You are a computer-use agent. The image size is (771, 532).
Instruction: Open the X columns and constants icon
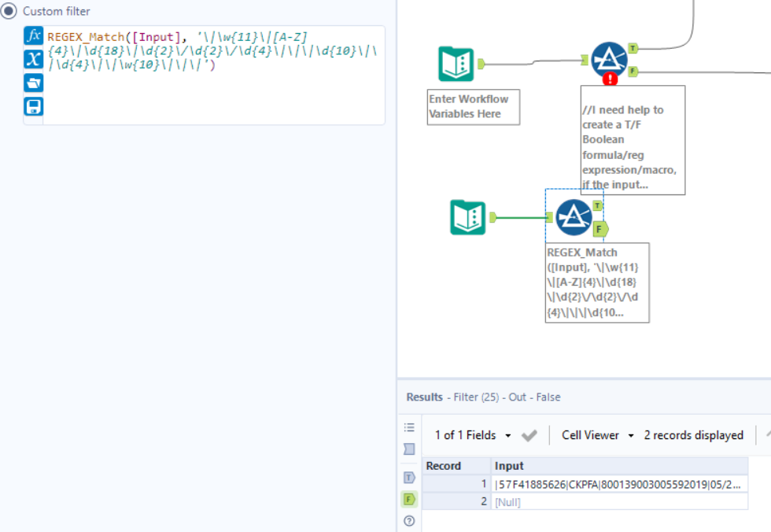33,60
